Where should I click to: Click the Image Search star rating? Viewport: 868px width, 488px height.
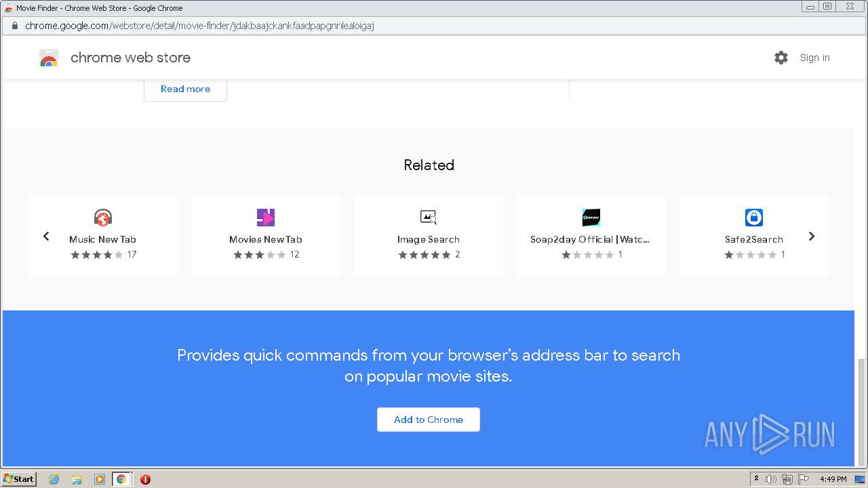click(x=425, y=255)
